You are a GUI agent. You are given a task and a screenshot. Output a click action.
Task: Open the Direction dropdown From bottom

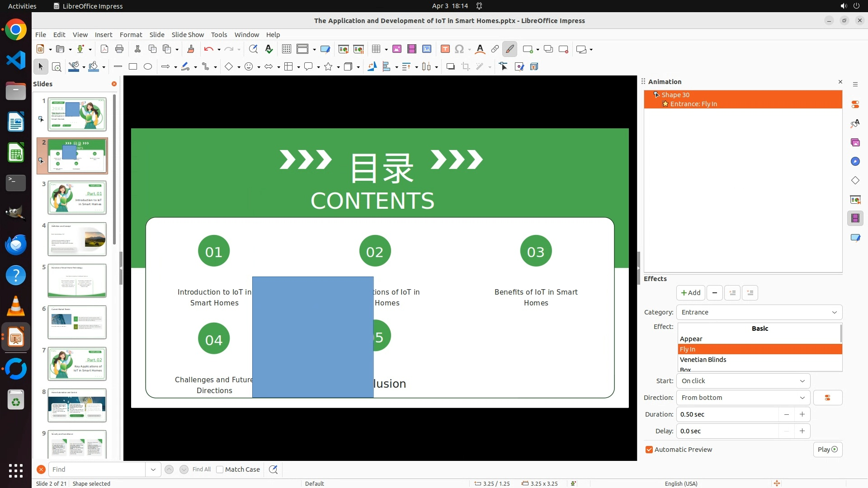(743, 398)
